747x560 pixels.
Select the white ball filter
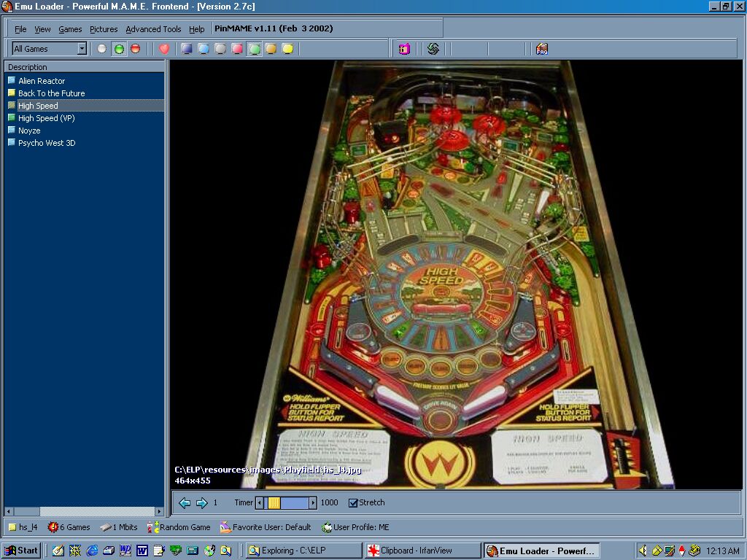pos(102,49)
